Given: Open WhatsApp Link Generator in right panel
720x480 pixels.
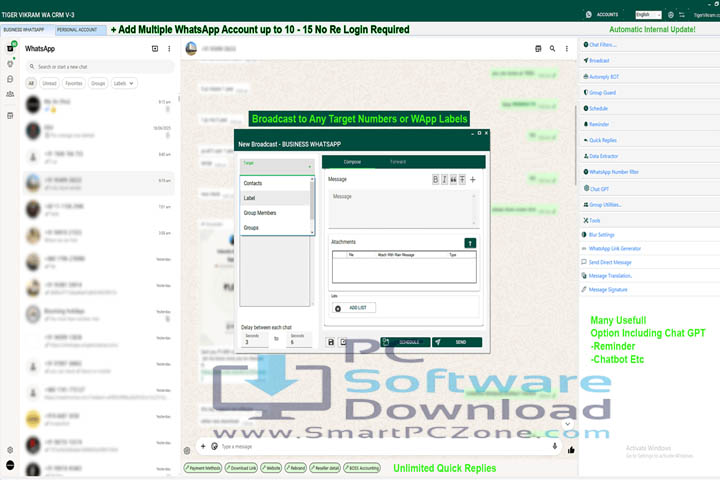Looking at the screenshot, I should point(611,248).
